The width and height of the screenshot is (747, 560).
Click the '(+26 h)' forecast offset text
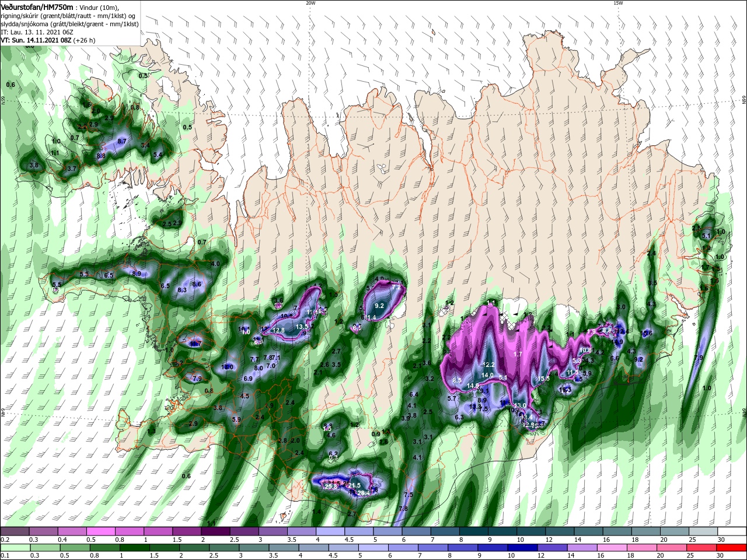pyautogui.click(x=85, y=40)
